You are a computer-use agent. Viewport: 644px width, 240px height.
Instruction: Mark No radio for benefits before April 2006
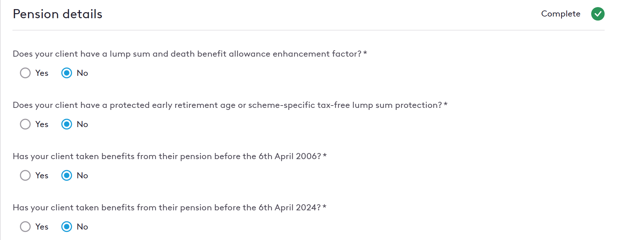coord(67,175)
